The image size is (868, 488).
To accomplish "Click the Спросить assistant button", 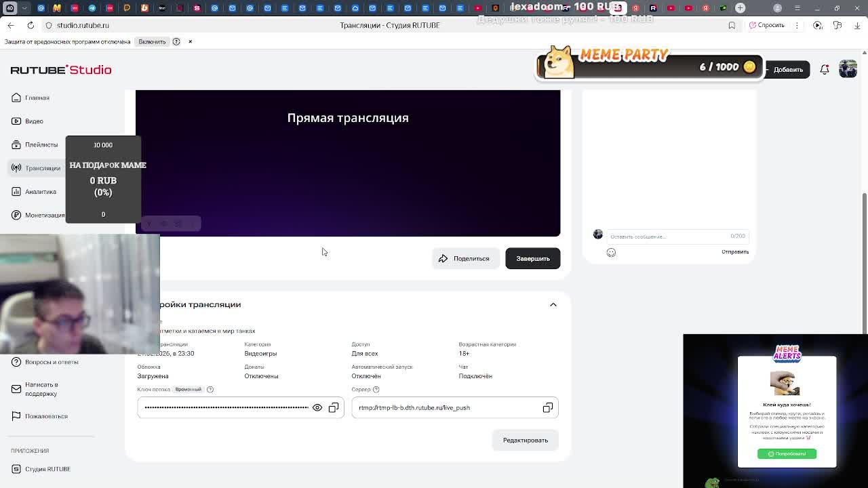I will [767, 25].
